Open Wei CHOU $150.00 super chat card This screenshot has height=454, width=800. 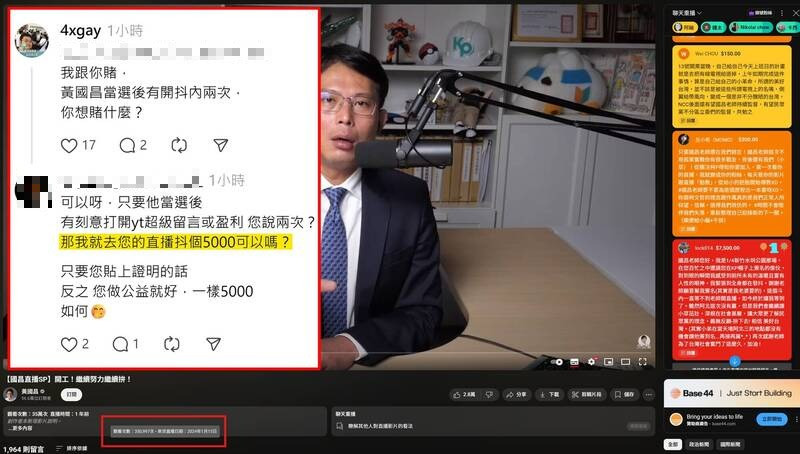(x=731, y=86)
